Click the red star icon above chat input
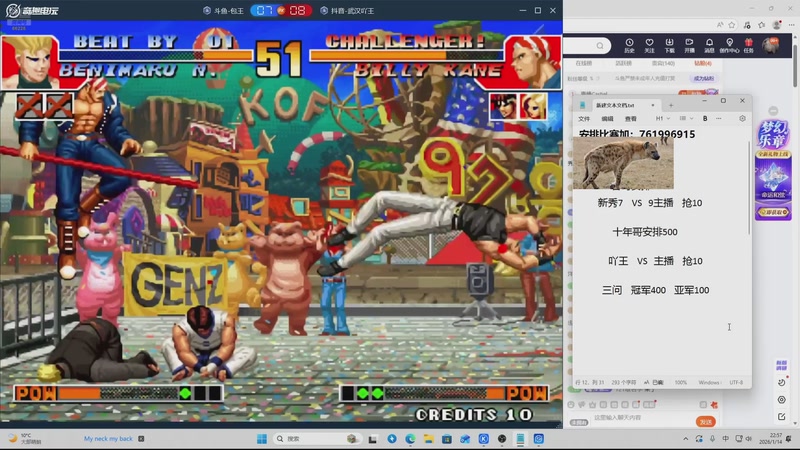This screenshot has width=800, height=450. (x=714, y=405)
